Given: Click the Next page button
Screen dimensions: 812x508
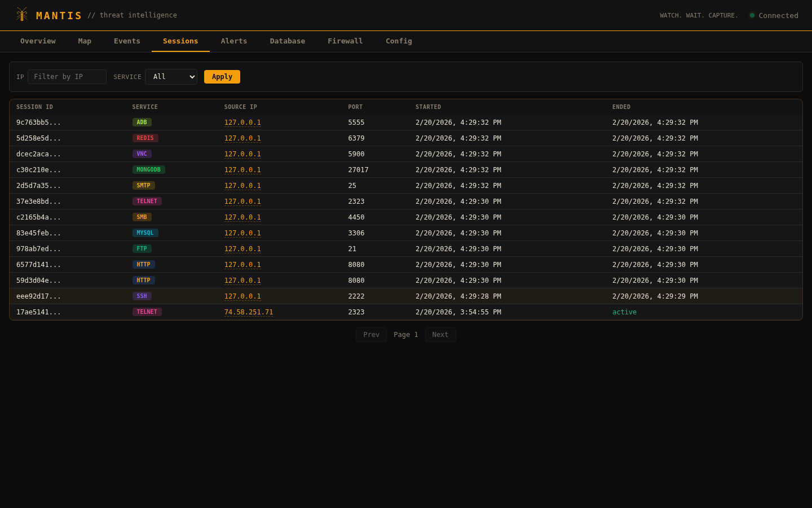Looking at the screenshot, I should pos(440,335).
